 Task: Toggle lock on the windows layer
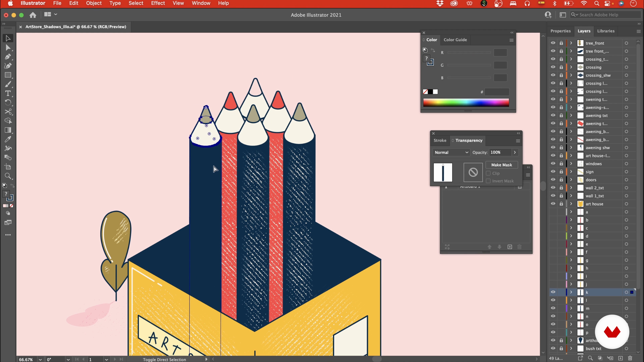[x=561, y=164]
